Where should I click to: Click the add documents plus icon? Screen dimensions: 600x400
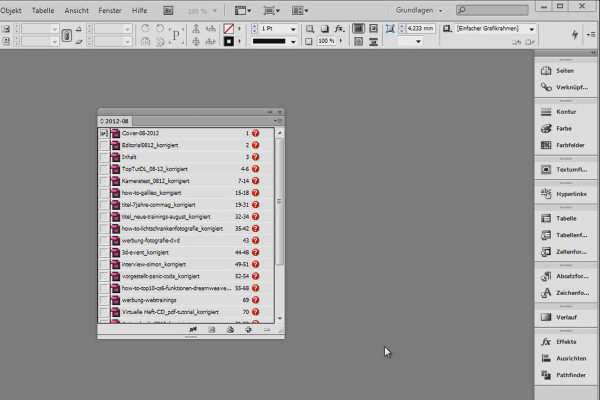(248, 330)
